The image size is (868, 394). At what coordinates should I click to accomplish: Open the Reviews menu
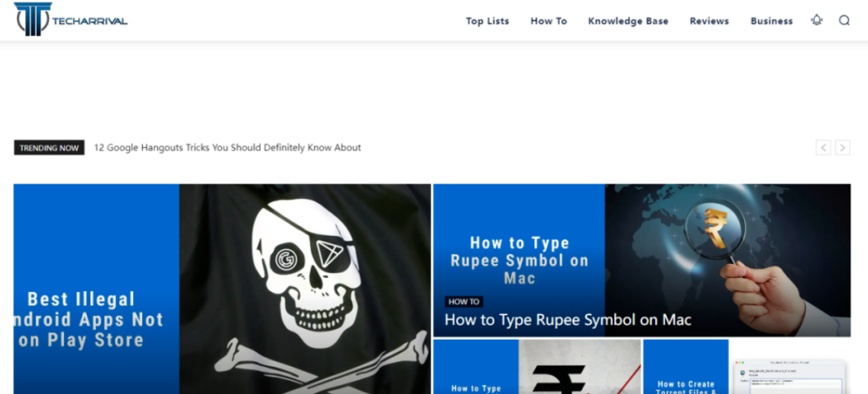tap(709, 21)
